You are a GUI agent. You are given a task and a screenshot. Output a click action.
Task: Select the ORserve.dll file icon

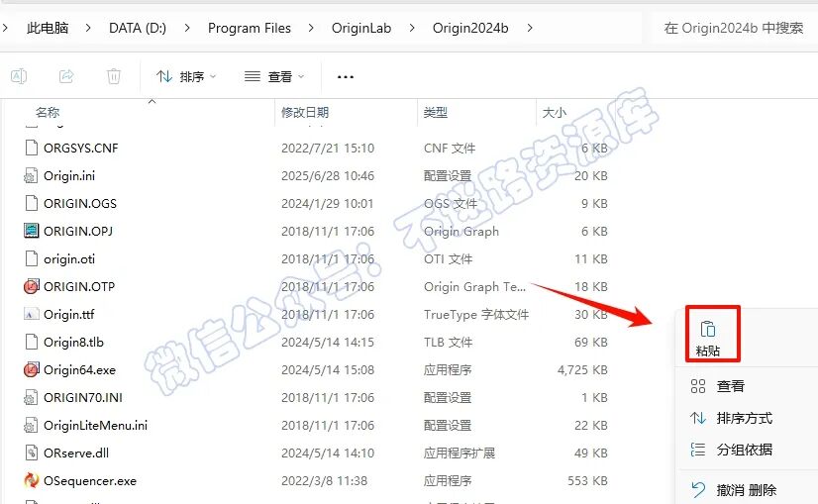(x=32, y=453)
